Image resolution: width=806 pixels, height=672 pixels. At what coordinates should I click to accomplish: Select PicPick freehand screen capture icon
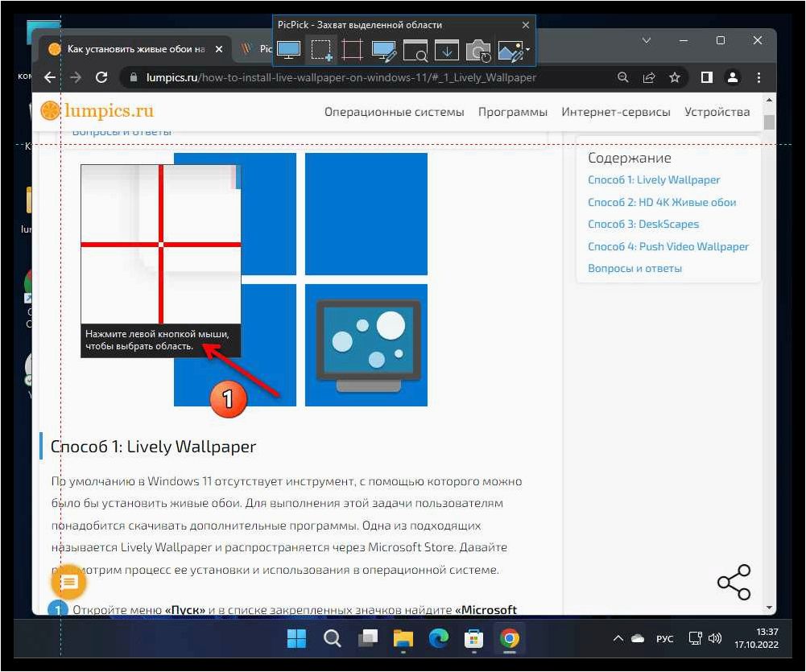tap(383, 51)
